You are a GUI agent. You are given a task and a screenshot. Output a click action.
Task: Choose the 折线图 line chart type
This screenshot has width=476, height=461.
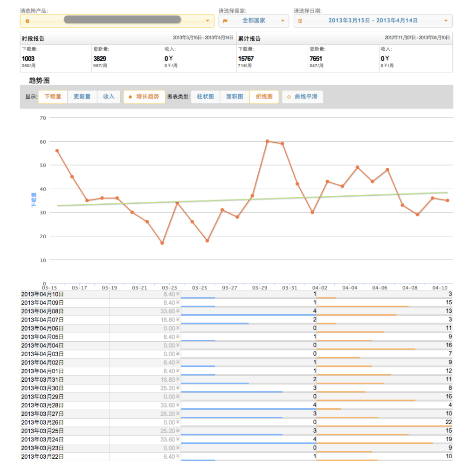(x=264, y=97)
